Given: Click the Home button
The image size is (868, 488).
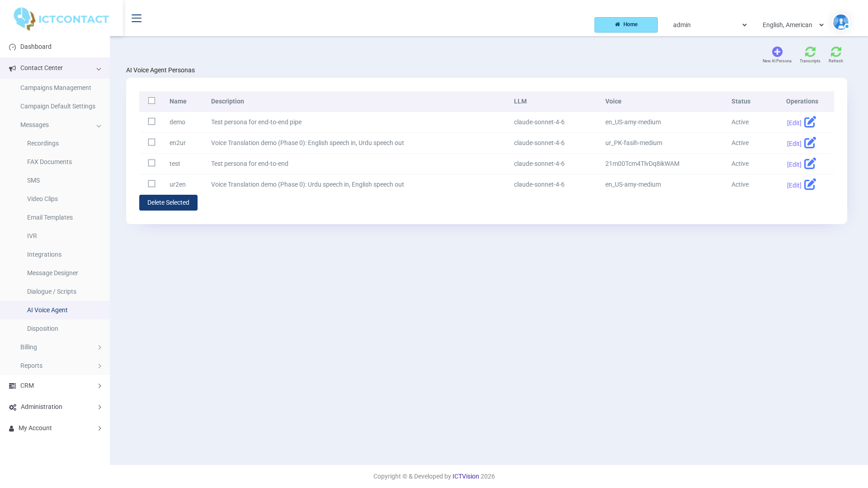Looking at the screenshot, I should (626, 25).
